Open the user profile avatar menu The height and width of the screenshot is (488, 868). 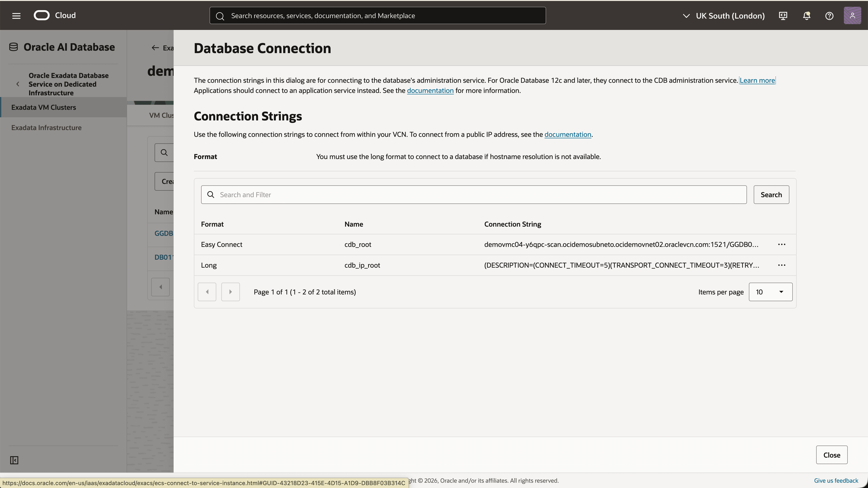click(x=853, y=15)
